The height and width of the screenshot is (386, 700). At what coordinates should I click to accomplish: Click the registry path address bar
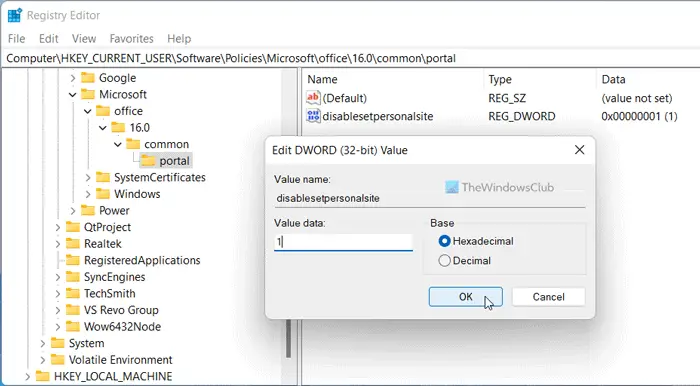point(350,58)
